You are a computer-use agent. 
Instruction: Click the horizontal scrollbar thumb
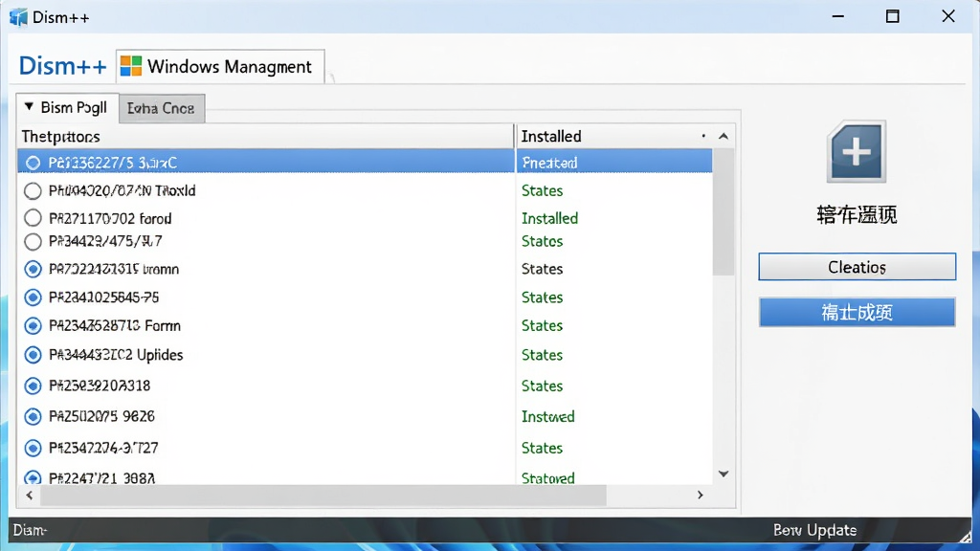pos(323,496)
